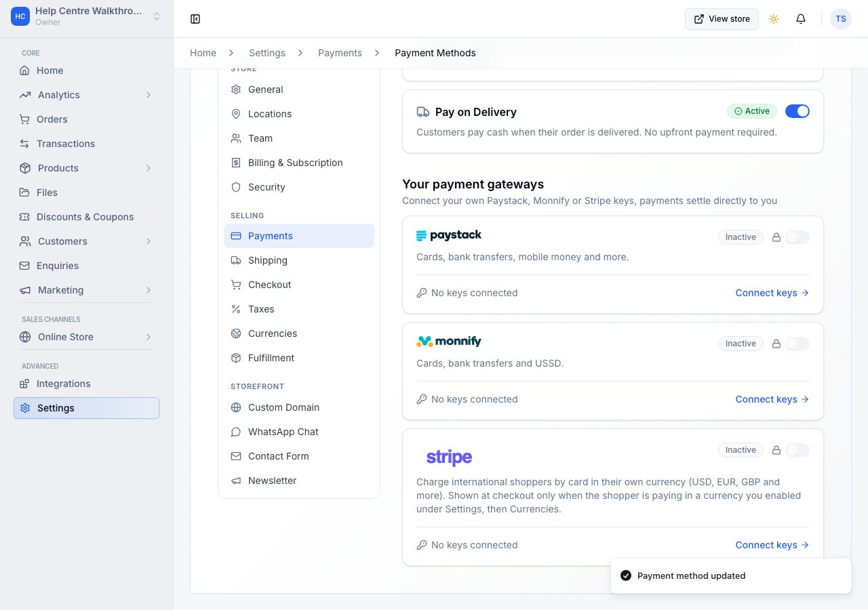Click the 'Payment method updated' toast

click(731, 576)
